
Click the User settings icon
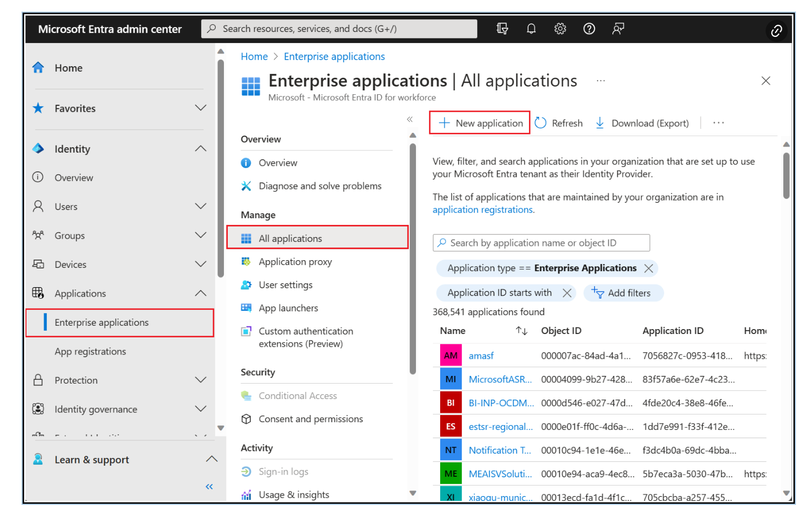(x=246, y=284)
